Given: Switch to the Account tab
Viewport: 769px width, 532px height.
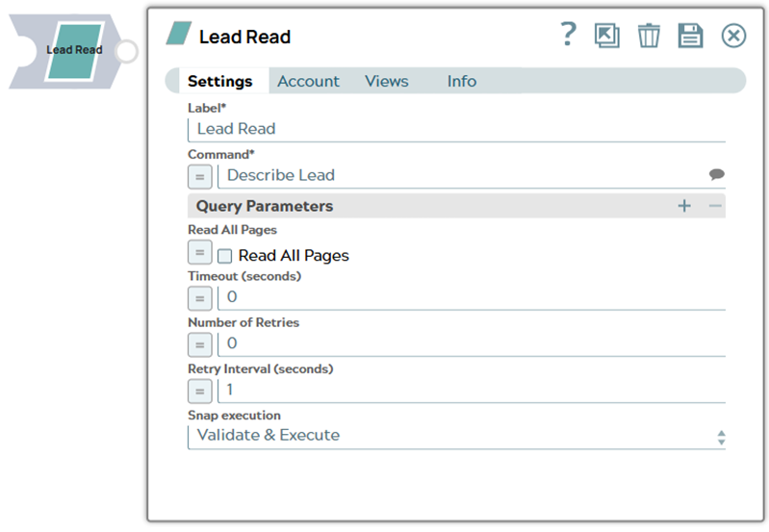Looking at the screenshot, I should pyautogui.click(x=309, y=81).
